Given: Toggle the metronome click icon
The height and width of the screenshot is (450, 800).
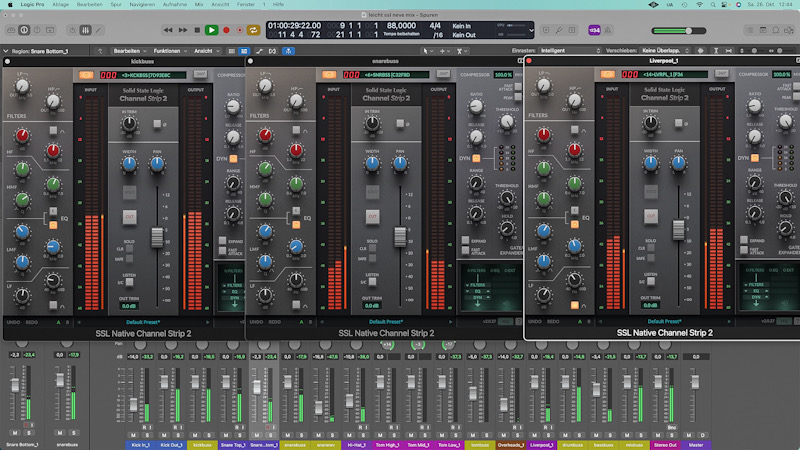Looking at the screenshot, I should (608, 31).
